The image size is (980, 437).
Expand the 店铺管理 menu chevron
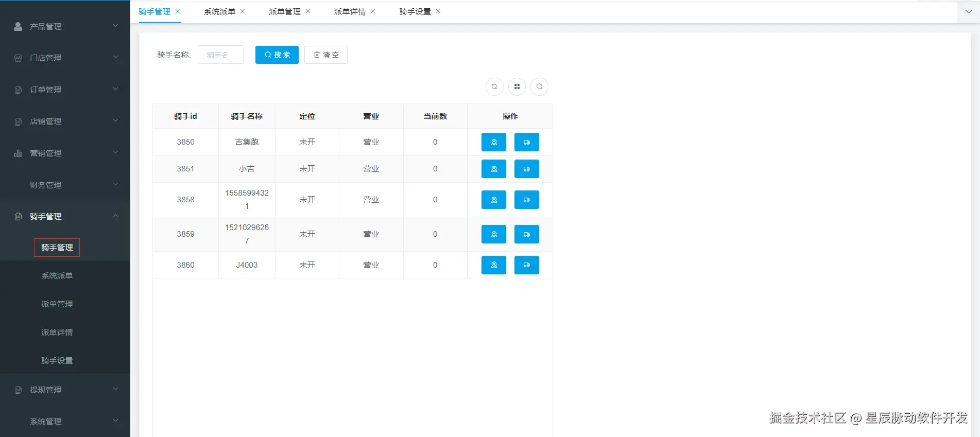116,120
